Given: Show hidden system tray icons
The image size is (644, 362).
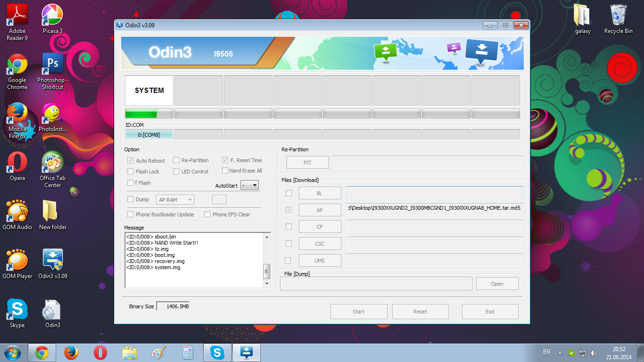Looking at the screenshot, I should point(560,353).
